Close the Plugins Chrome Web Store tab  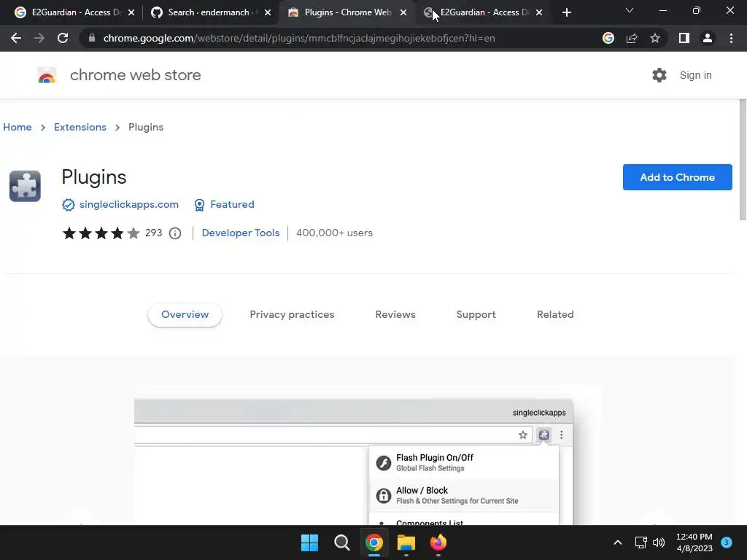(x=403, y=12)
